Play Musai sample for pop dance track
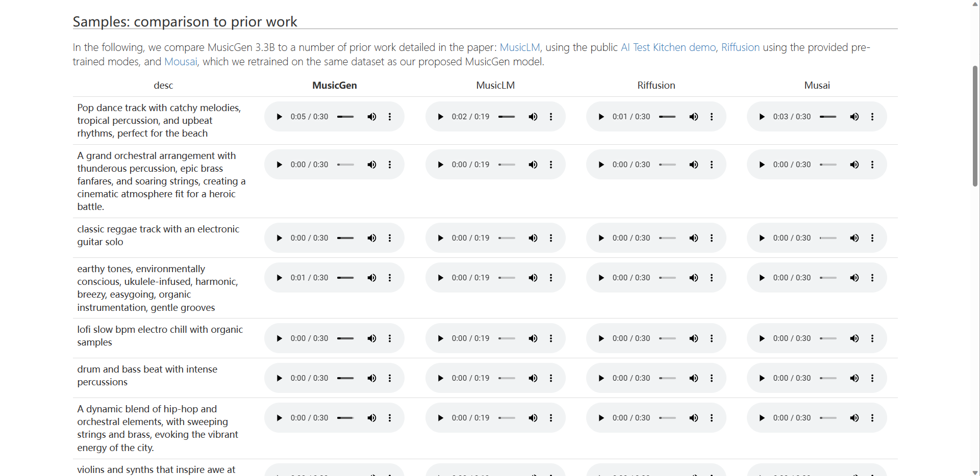 tap(762, 117)
